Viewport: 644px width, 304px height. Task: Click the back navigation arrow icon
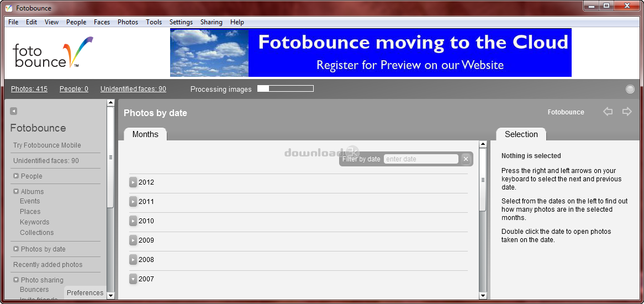pyautogui.click(x=608, y=112)
